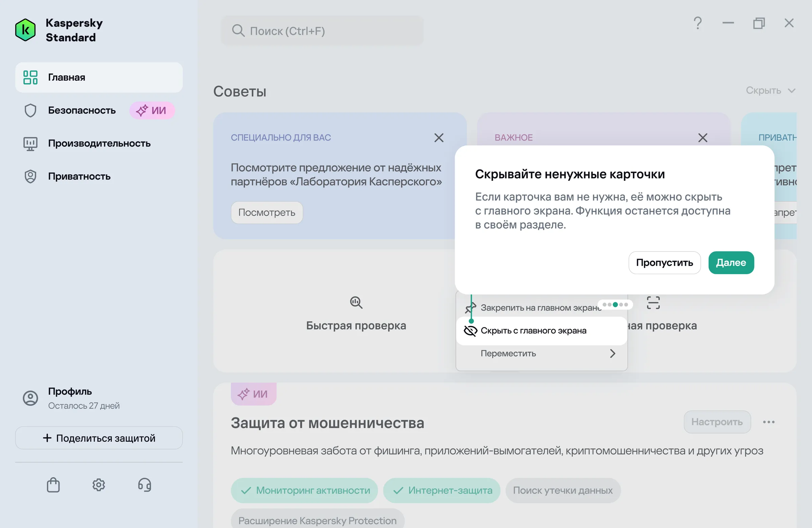Expand the Переместить submenu arrow
The image size is (812, 528).
pyautogui.click(x=613, y=354)
